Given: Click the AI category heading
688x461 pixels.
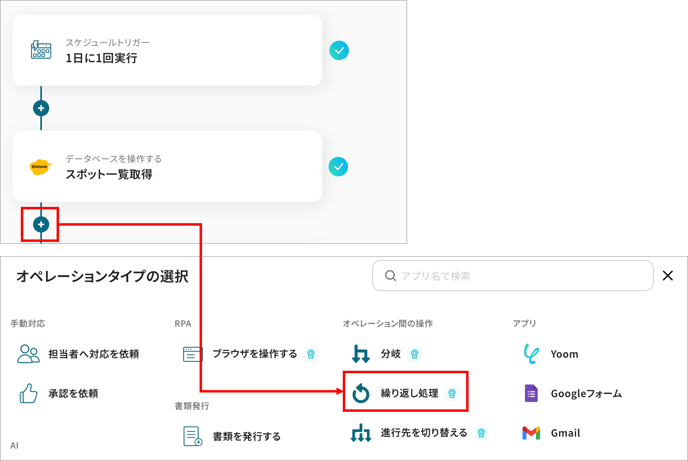Looking at the screenshot, I should pyautogui.click(x=14, y=446).
